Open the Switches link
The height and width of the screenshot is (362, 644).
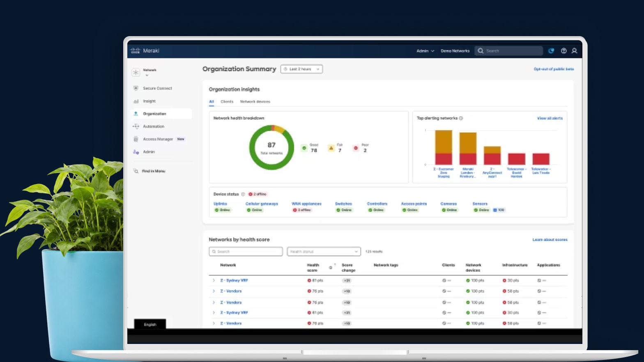coord(343,204)
